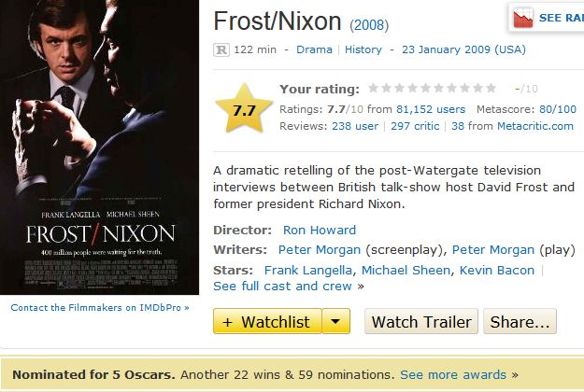Open director Ron Howard's page

(319, 230)
